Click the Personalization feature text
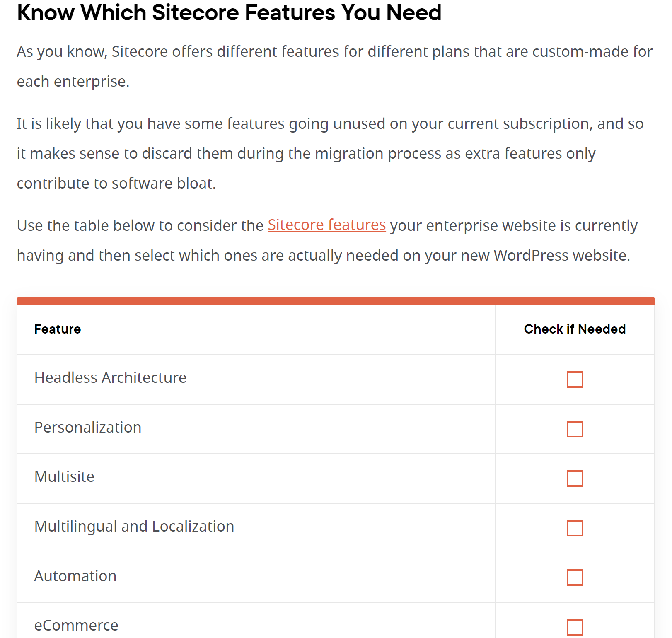Viewport: 672px width, 638px height. (88, 428)
